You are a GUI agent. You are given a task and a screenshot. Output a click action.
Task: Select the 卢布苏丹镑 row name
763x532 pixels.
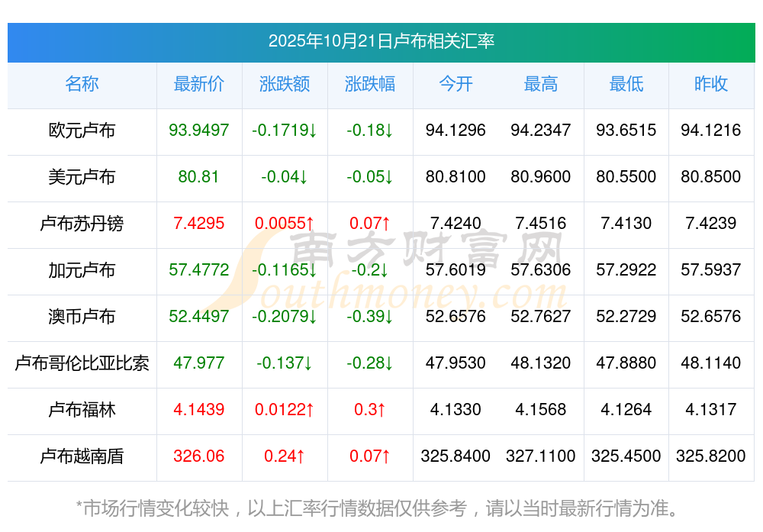click(x=82, y=224)
